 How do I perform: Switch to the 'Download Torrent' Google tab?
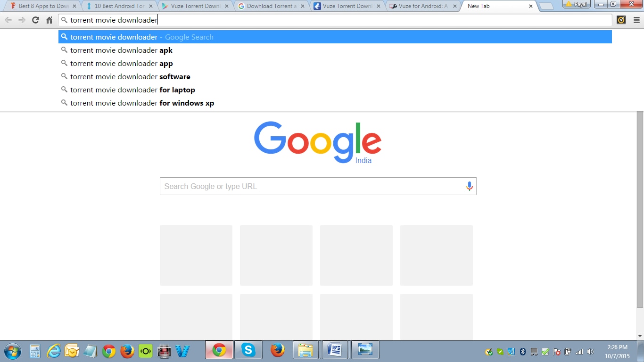coord(272,6)
